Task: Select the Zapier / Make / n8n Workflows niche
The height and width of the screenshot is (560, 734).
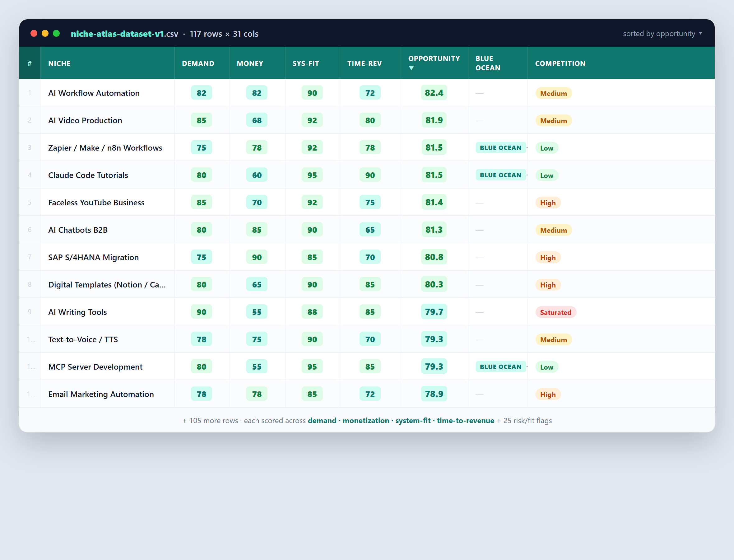Action: pos(105,148)
